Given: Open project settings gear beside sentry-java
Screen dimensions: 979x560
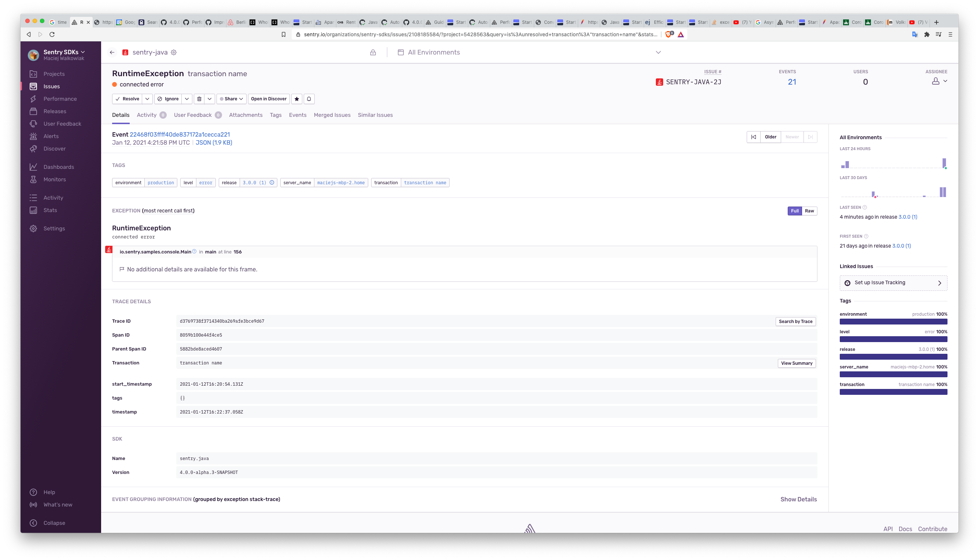Looking at the screenshot, I should pos(174,52).
